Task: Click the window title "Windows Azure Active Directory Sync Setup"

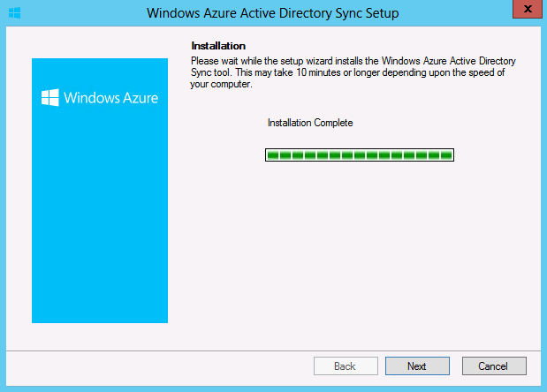Action: click(272, 13)
